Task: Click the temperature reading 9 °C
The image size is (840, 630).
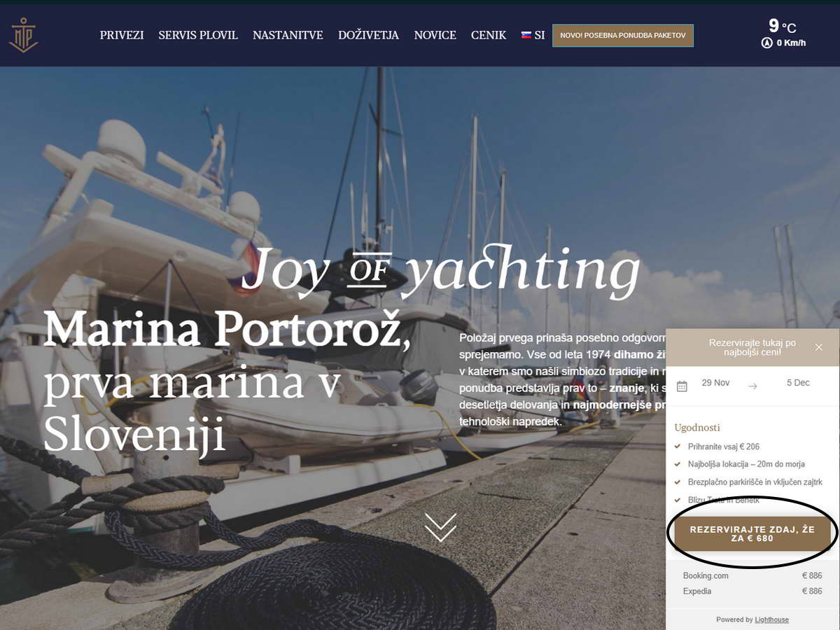Action: coord(782,26)
